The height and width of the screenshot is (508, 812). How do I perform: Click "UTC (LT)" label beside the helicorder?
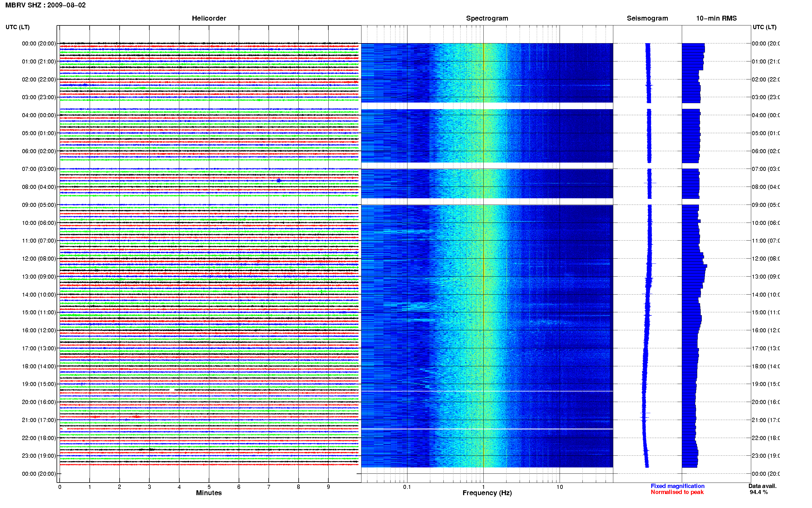click(17, 27)
